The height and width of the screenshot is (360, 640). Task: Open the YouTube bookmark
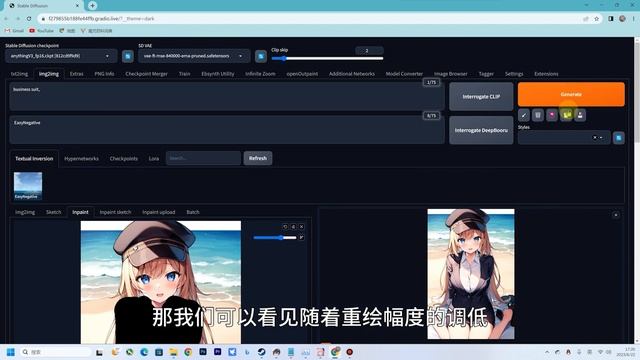coord(42,31)
